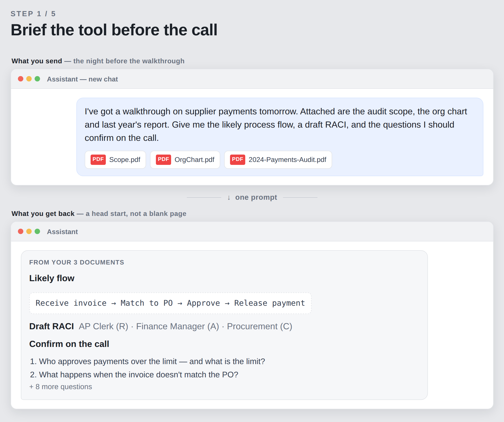Click the 'STEP 1 / 5' indicator
This screenshot has width=504, height=422.
(x=33, y=14)
